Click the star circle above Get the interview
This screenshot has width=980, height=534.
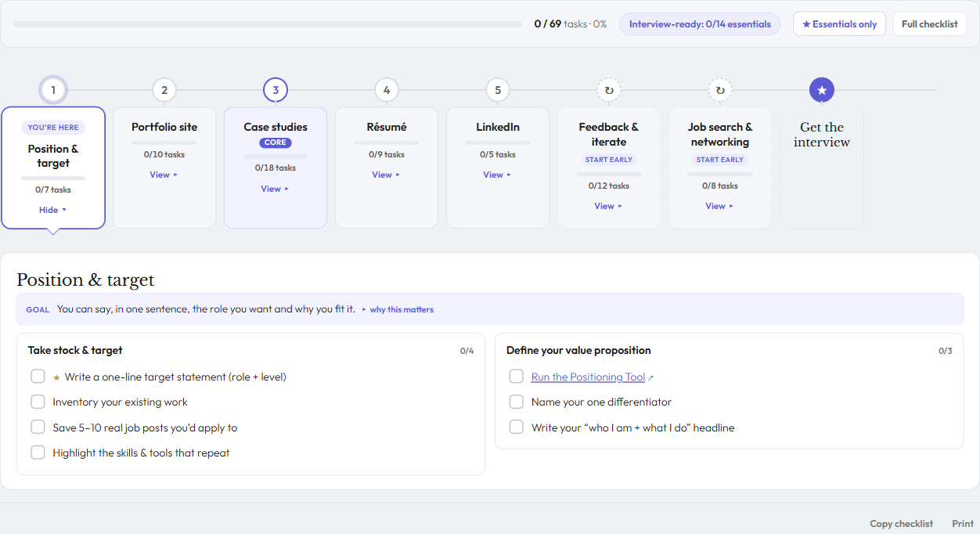[822, 90]
